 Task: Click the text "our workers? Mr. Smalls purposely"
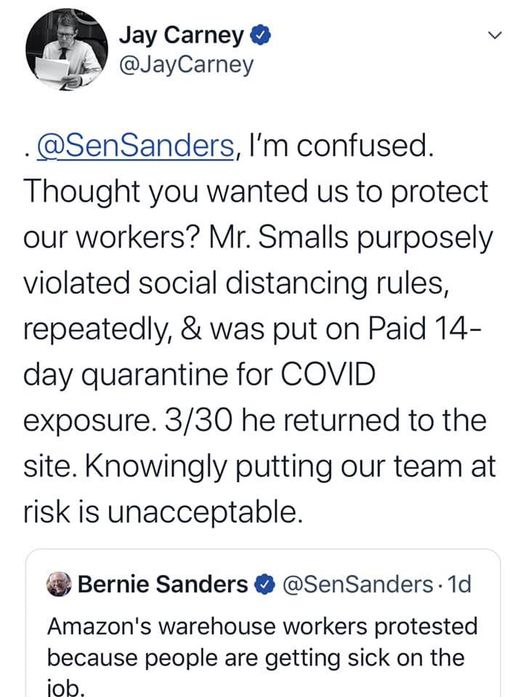pos(258,239)
